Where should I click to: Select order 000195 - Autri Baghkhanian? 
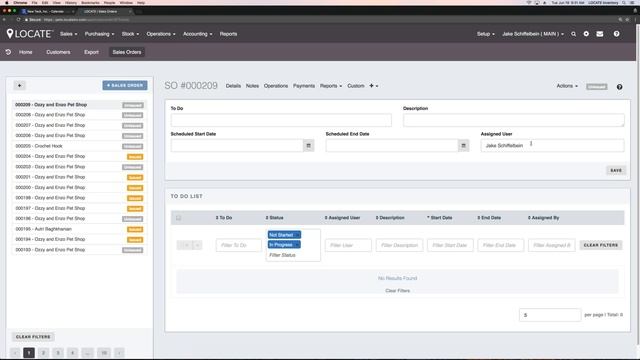coord(79,229)
